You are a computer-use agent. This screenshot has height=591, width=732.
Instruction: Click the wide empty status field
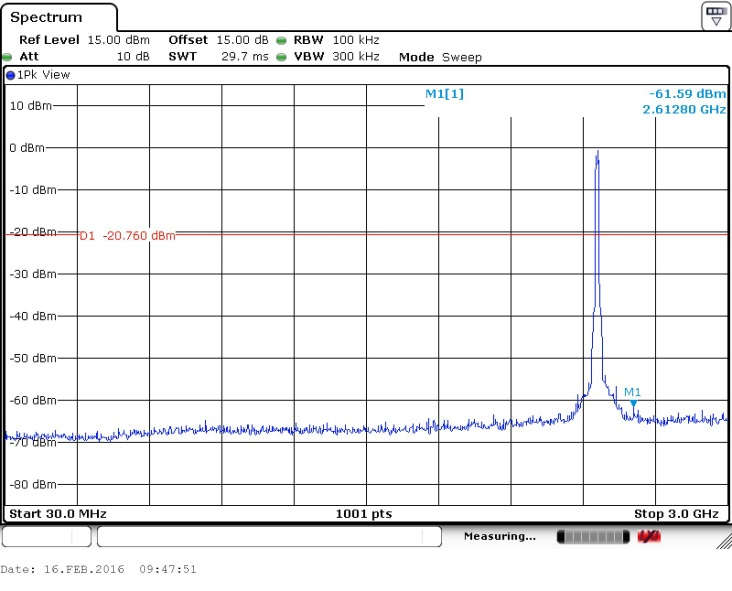pyautogui.click(x=269, y=536)
